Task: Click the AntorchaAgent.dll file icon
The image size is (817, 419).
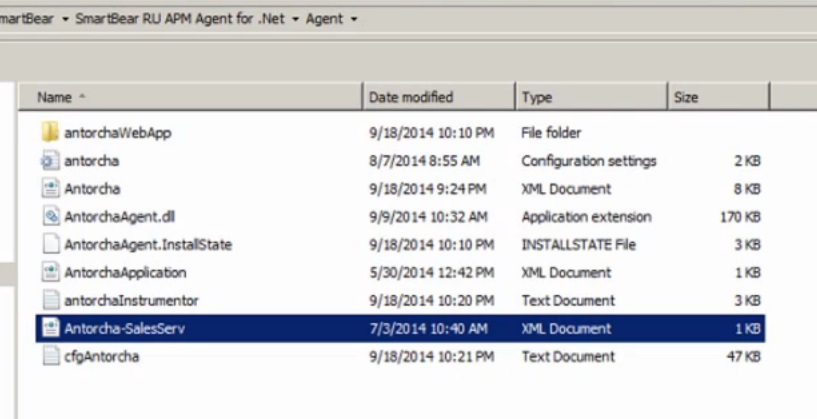Action: click(50, 216)
